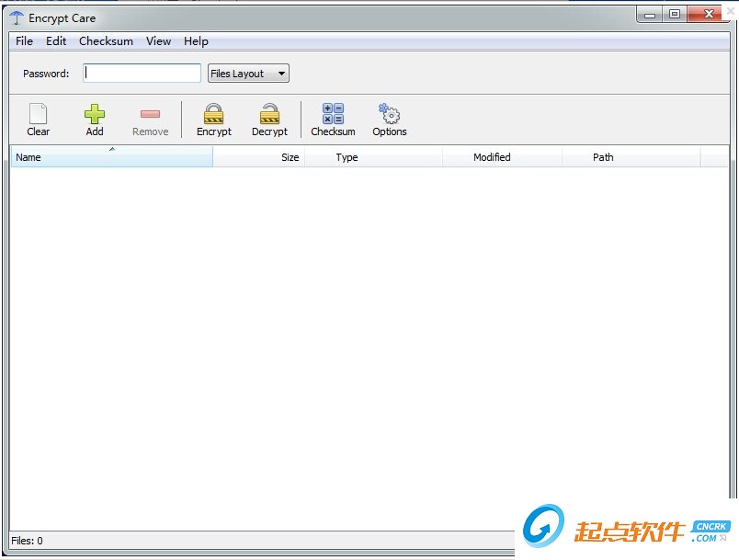739x560 pixels.
Task: Sort the list by Path column
Action: 631,156
